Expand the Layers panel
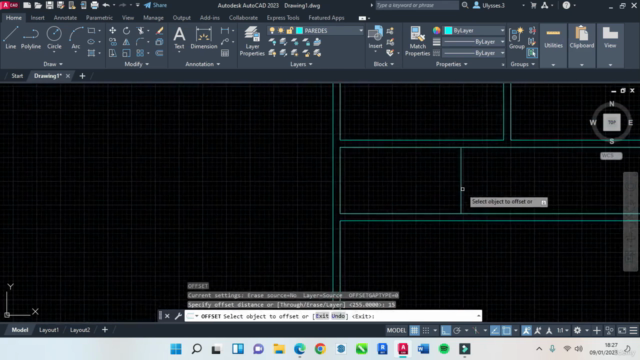The width and height of the screenshot is (640, 360). (301, 64)
